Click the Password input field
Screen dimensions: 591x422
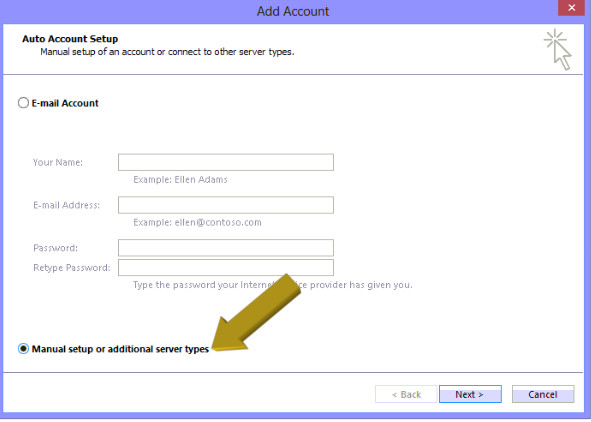(226, 248)
